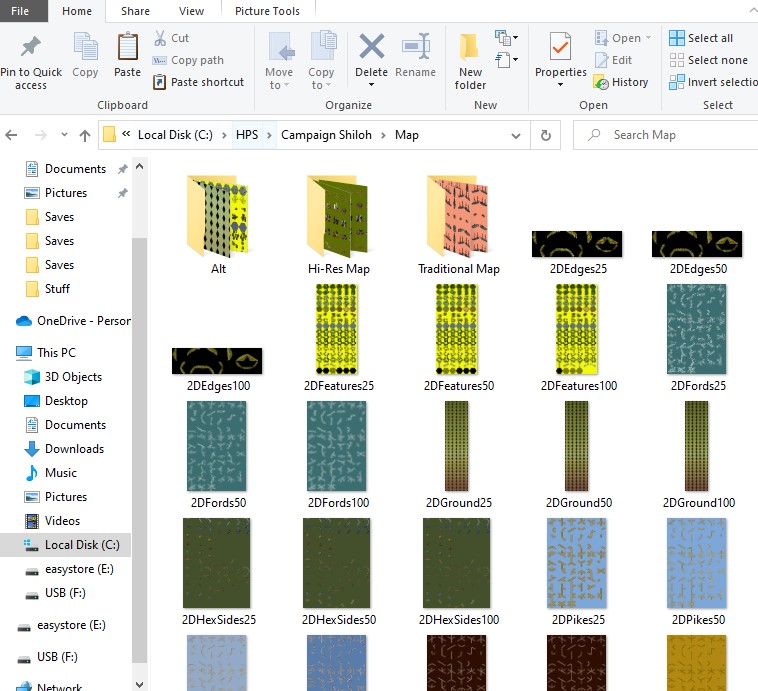Open Properties with the checkmark icon
758x691 pixels.
[560, 47]
